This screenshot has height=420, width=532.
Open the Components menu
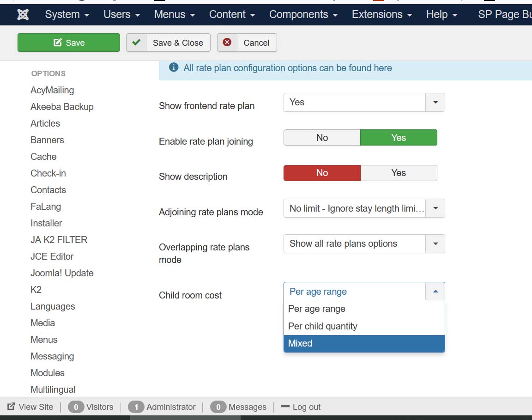pyautogui.click(x=303, y=15)
